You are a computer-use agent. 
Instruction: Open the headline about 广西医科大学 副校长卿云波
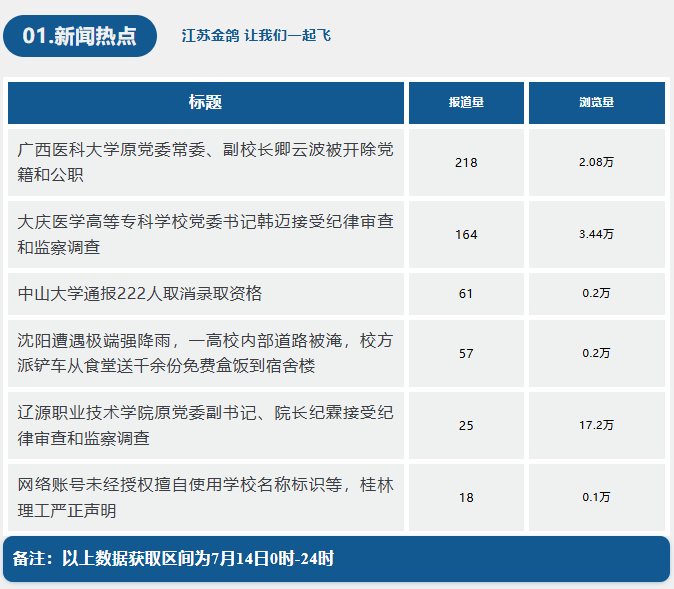[205, 162]
